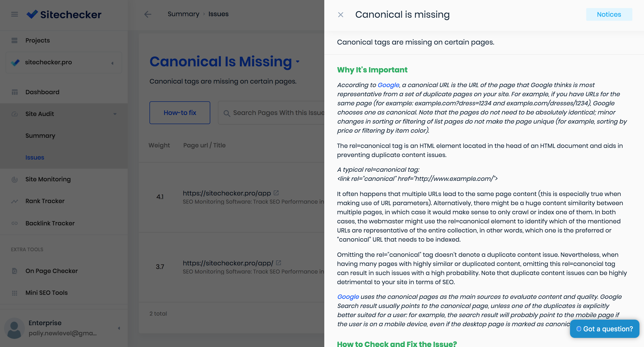Click the Issues tab in sidebar

tap(35, 157)
